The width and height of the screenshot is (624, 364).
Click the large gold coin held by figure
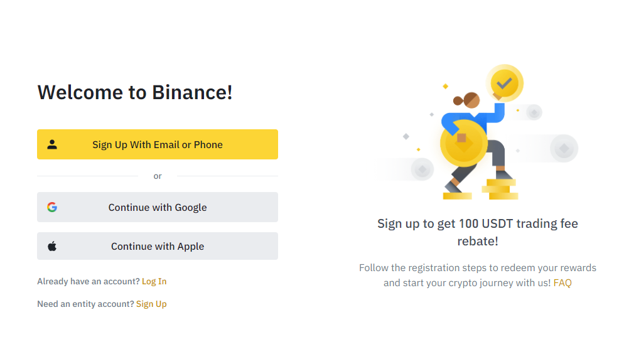tap(464, 143)
